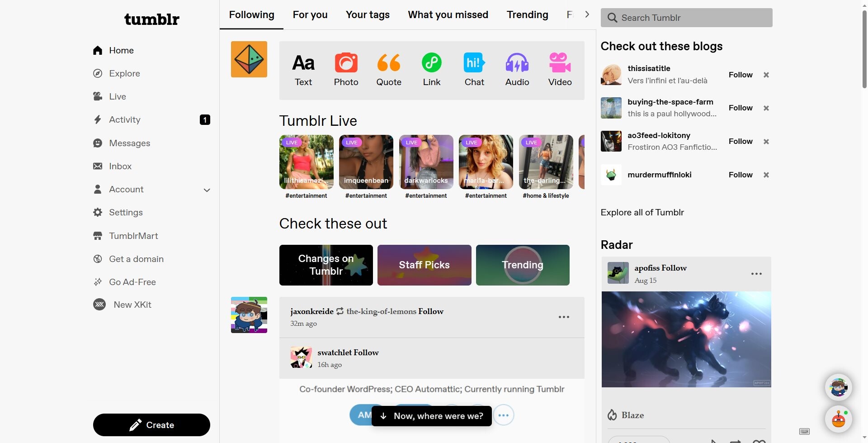Open the What you missed tab
This screenshot has width=868, height=443.
tap(448, 14)
